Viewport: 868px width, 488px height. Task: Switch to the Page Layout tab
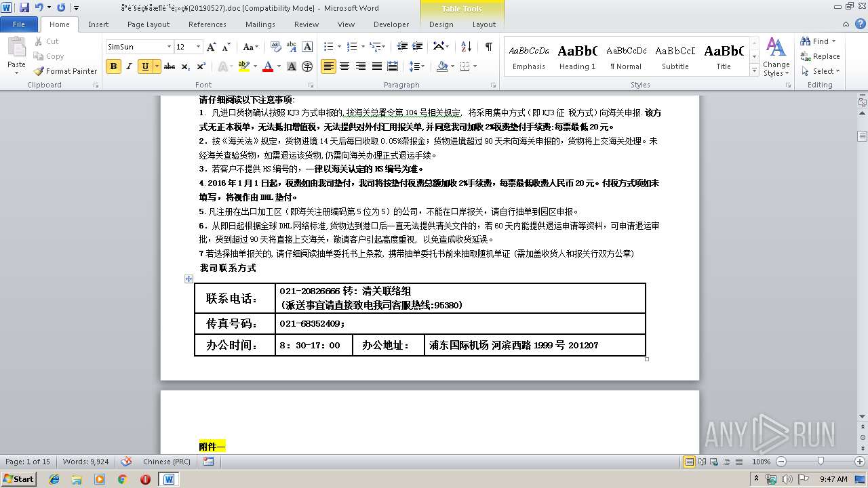[x=149, y=24]
